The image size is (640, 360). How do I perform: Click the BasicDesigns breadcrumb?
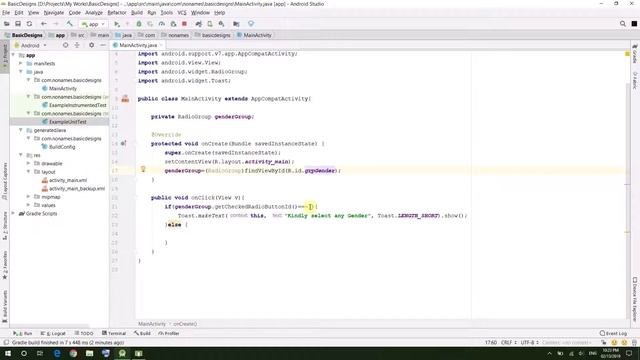pyautogui.click(x=24, y=36)
